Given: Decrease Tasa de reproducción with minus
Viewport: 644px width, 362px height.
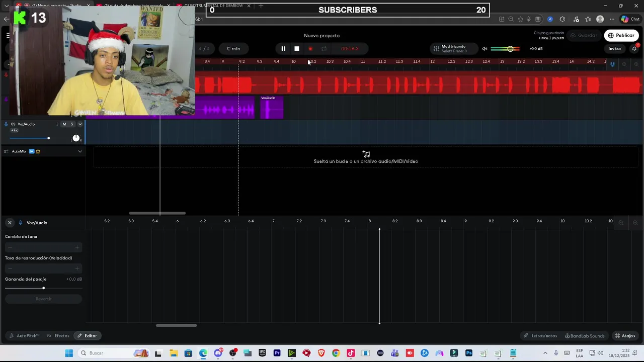Looking at the screenshot, I should 10,268.
